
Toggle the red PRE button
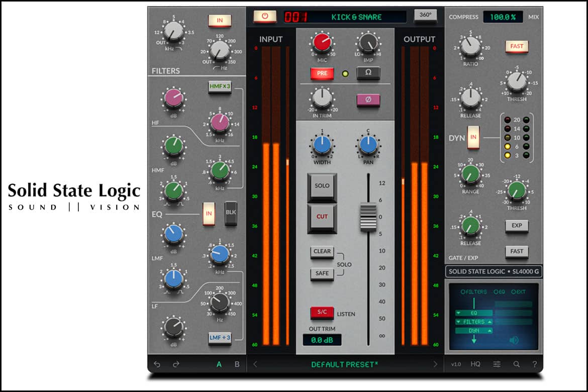322,73
